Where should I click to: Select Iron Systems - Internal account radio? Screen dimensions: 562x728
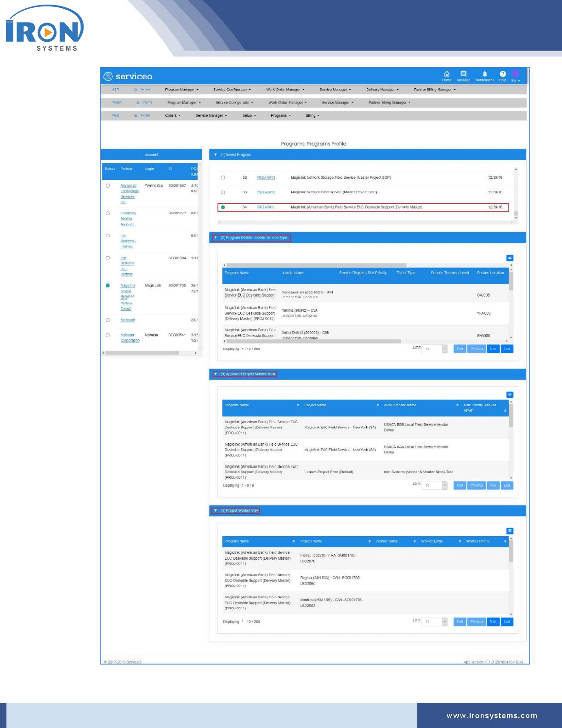(x=108, y=235)
